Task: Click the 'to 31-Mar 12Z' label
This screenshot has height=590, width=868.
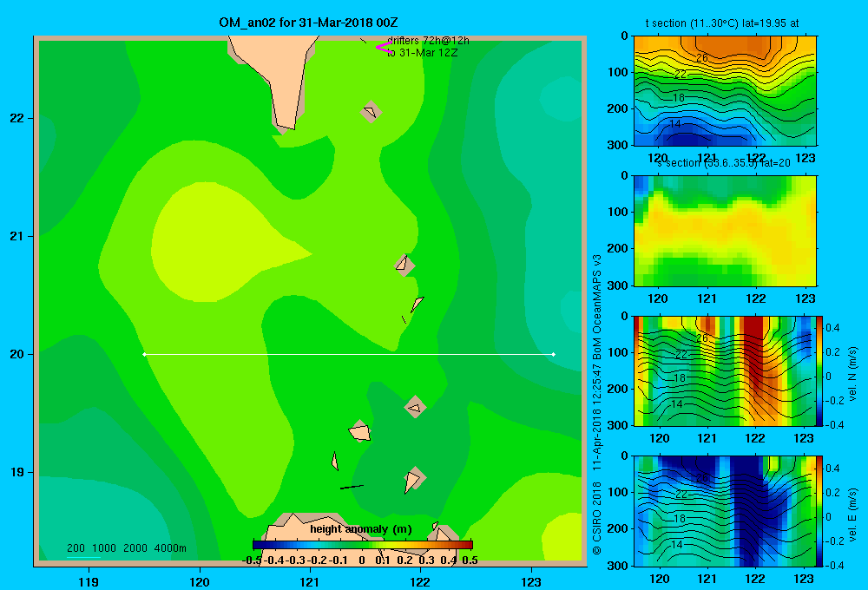Action: pyautogui.click(x=423, y=53)
